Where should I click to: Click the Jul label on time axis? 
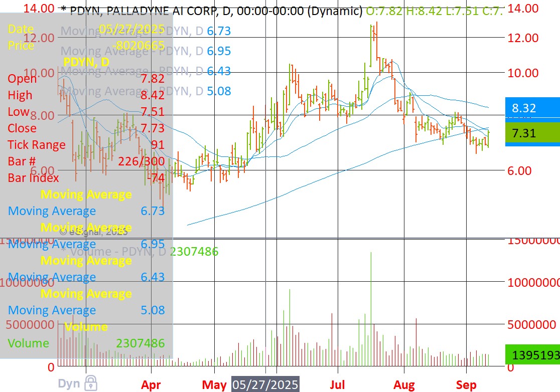point(338,384)
